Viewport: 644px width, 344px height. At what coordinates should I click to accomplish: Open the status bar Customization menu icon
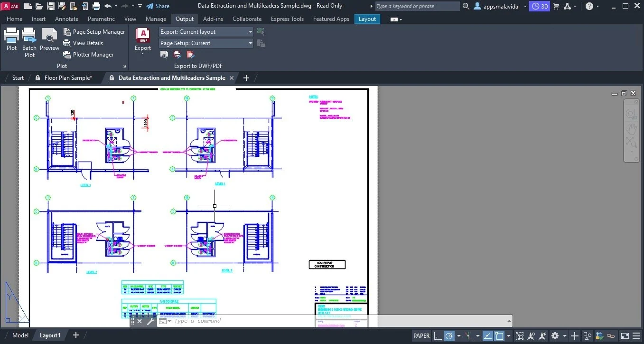coord(637,336)
